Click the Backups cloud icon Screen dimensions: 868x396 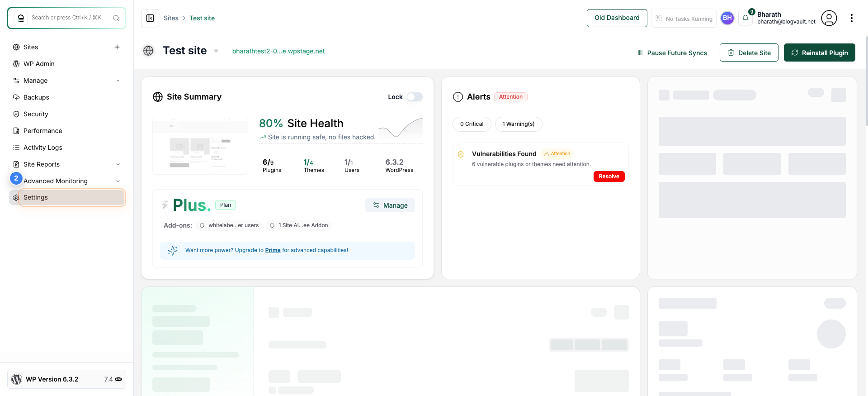16,97
